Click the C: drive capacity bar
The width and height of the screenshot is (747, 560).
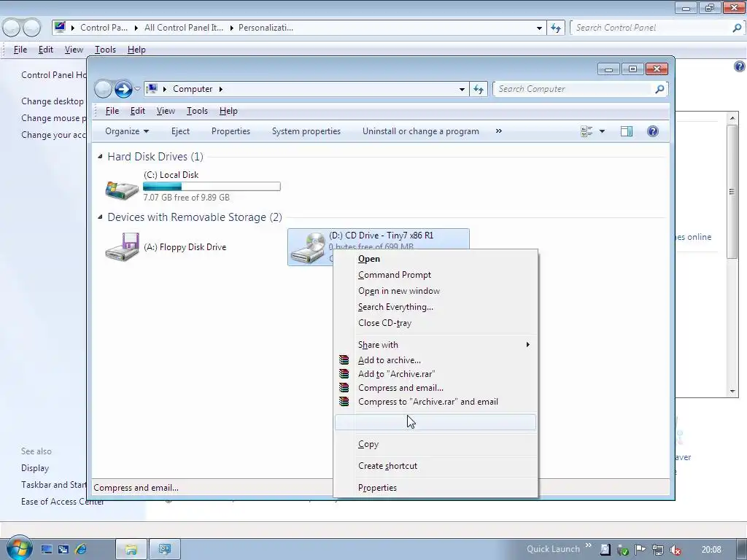[212, 187]
